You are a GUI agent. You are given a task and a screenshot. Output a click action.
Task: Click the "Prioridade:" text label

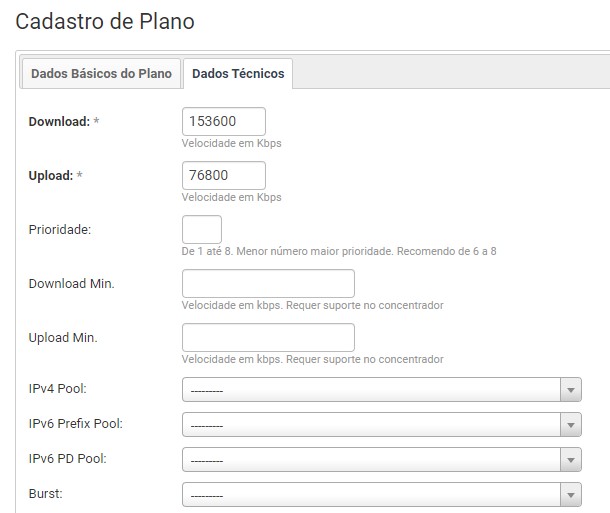60,230
